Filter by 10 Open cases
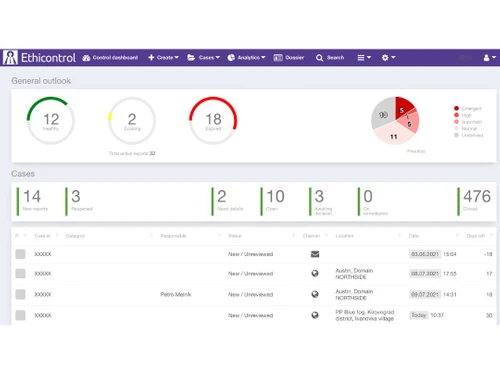Image resolution: width=500 pixels, height=375 pixels. [x=273, y=201]
